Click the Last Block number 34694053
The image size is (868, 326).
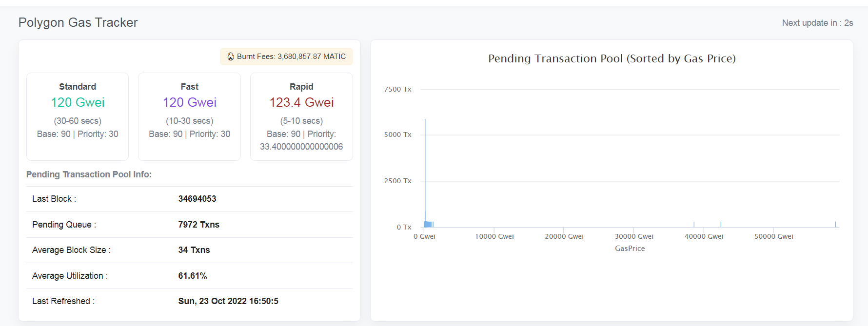(x=197, y=199)
